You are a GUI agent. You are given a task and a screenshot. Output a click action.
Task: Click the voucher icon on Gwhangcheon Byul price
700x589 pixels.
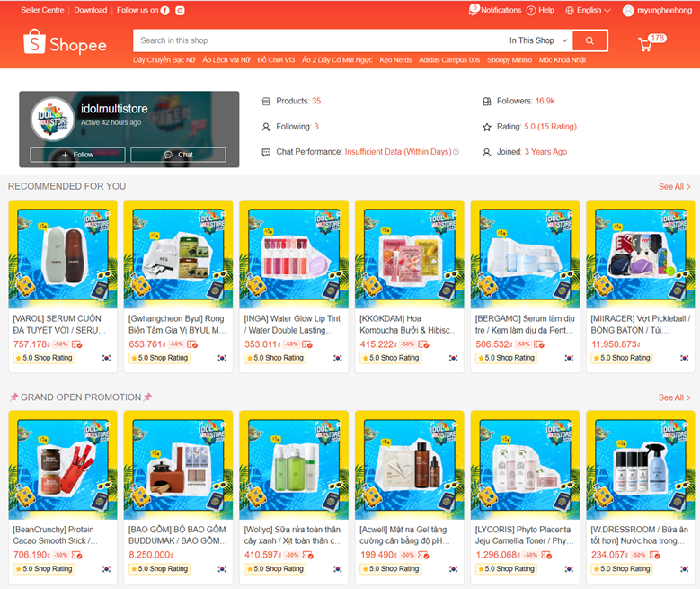pos(192,344)
